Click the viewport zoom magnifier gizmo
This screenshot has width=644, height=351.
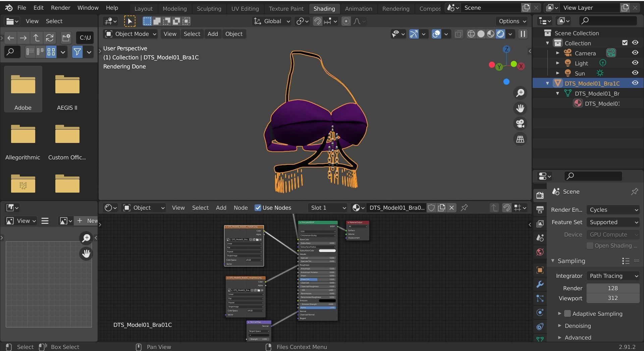pyautogui.click(x=520, y=93)
